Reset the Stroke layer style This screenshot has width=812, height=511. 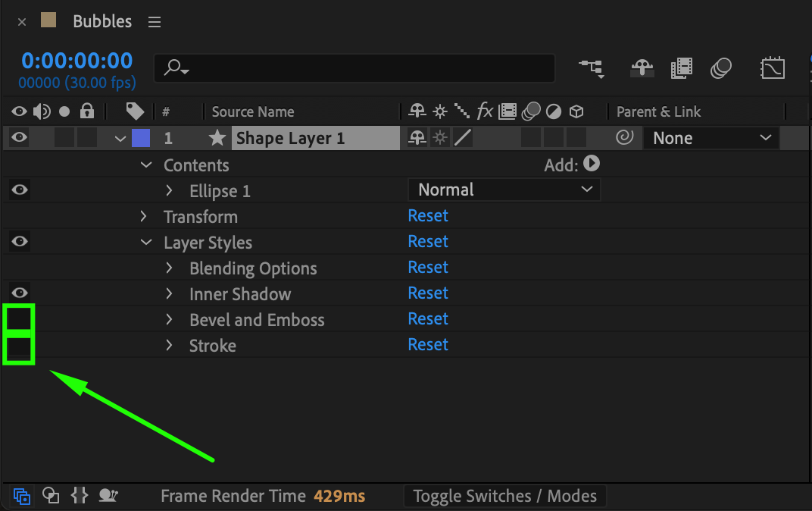(x=428, y=345)
